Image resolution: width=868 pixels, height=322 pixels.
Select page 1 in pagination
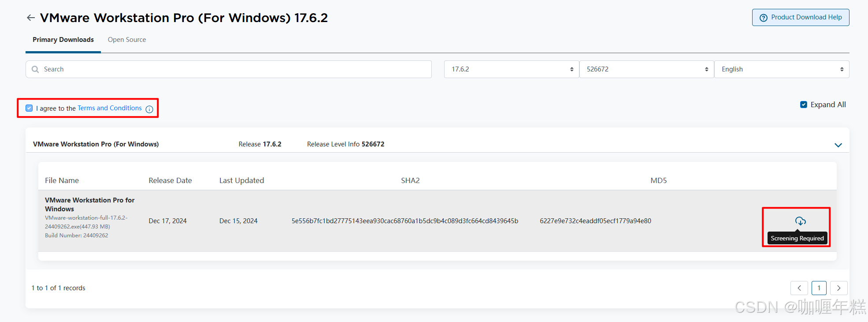(x=819, y=288)
